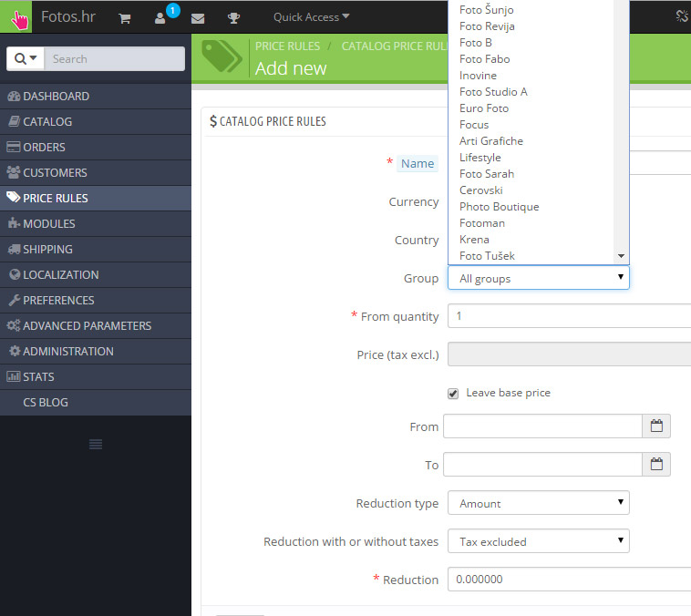Open the Preferences menu item
This screenshot has height=616, width=691.
(x=96, y=301)
